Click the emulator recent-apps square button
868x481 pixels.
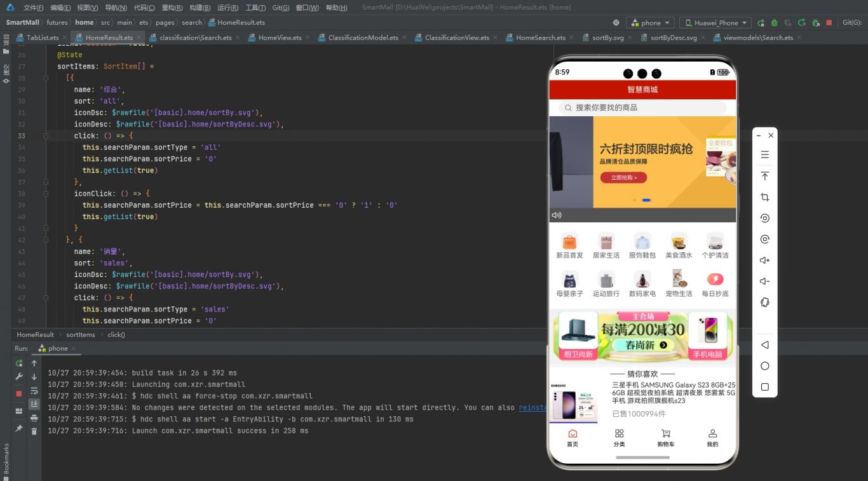pyautogui.click(x=765, y=387)
